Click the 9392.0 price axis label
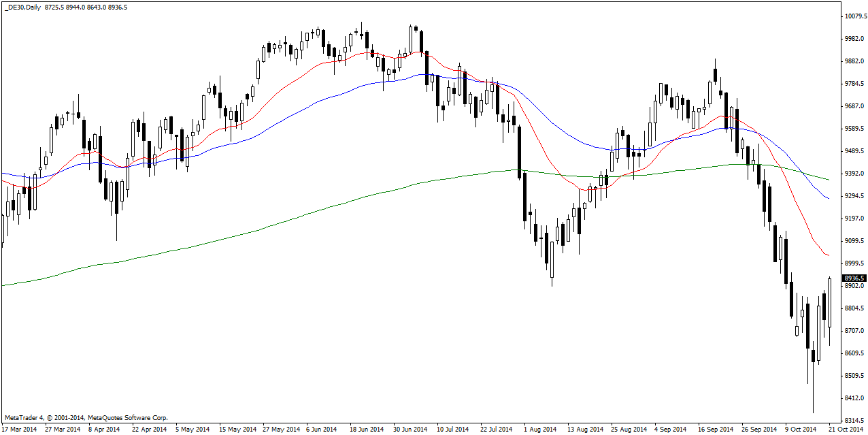The height and width of the screenshot is (435, 868). tap(854, 174)
